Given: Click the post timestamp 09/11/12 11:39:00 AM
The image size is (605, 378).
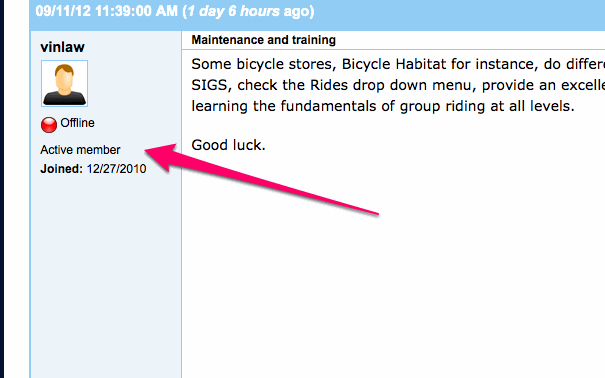Looking at the screenshot, I should coord(106,11).
